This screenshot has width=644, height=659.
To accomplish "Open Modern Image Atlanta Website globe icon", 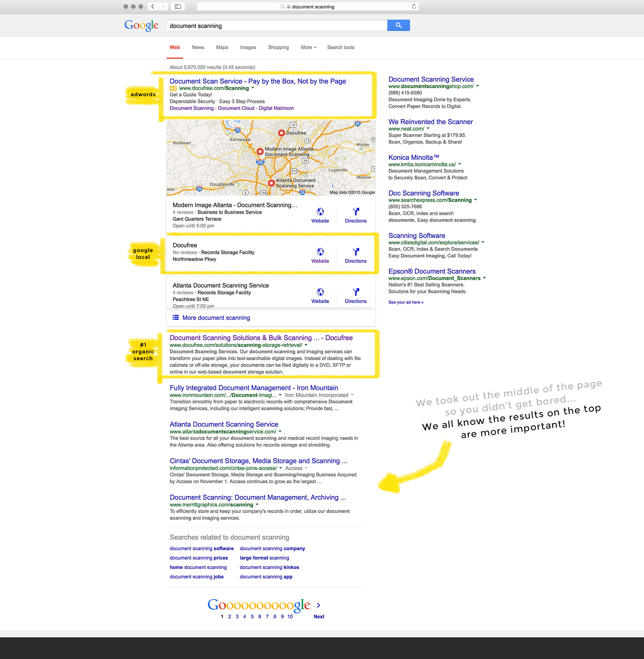I will 320,212.
